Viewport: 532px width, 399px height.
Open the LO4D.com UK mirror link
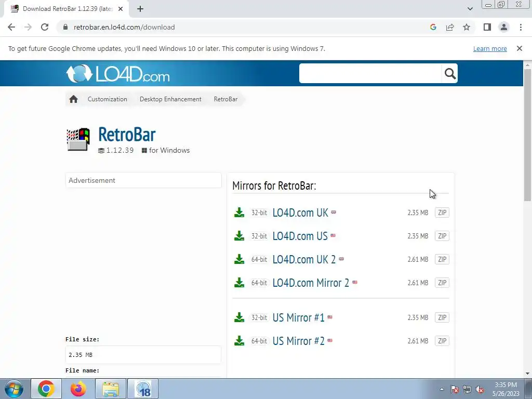(x=300, y=212)
